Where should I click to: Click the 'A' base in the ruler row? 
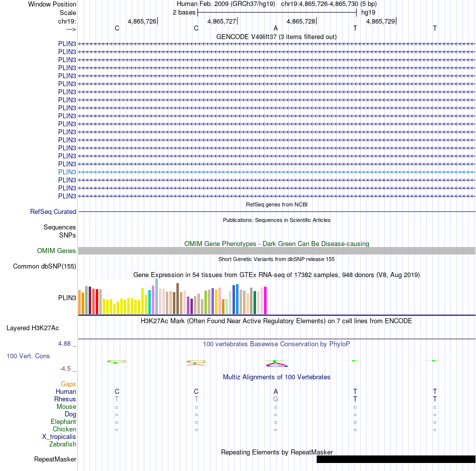tap(276, 28)
